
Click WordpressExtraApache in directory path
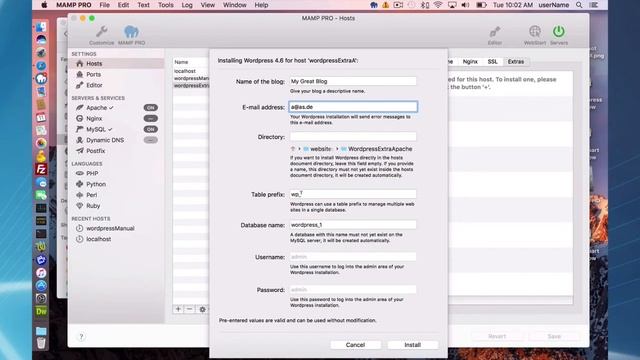pos(376,149)
